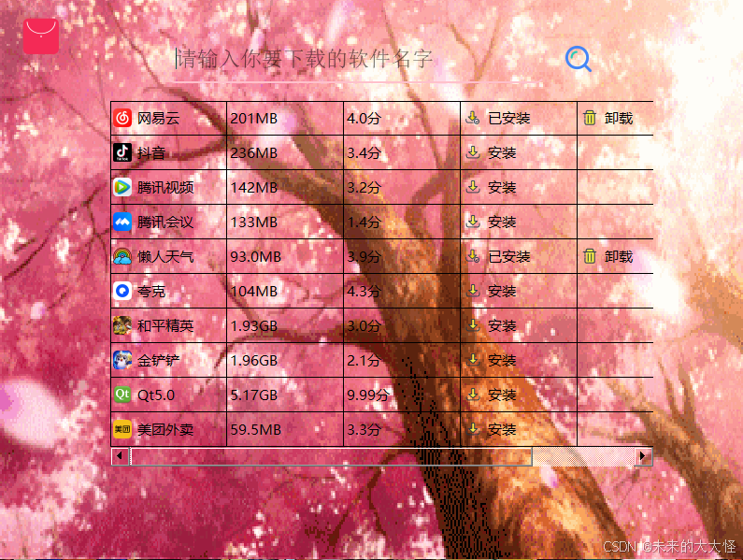Select the 1.96GB size cell
Viewport: 743px width, 560px height.
pyautogui.click(x=285, y=360)
